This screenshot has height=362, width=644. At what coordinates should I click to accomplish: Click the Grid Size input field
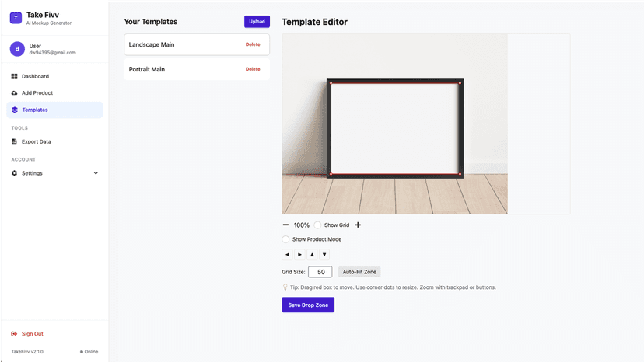click(320, 272)
